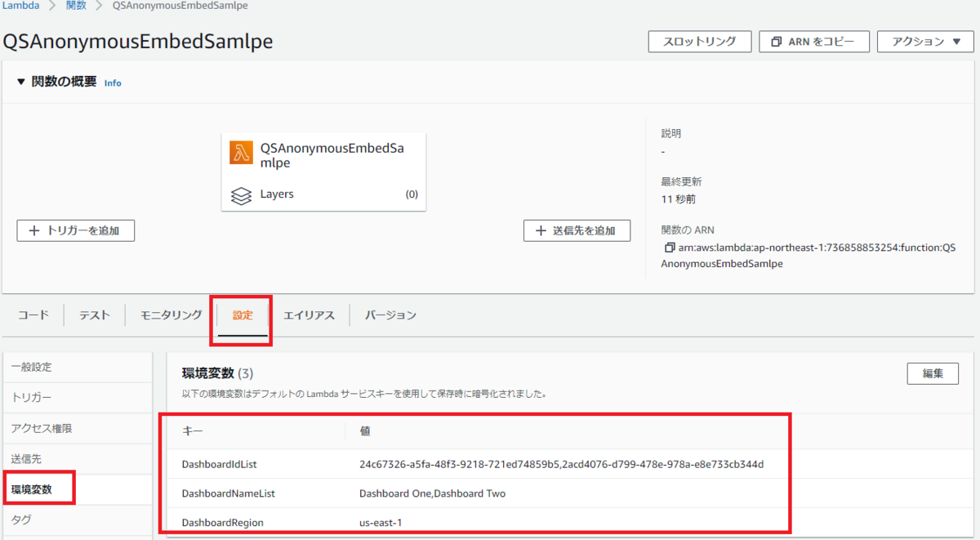980x540 pixels.
Task: Click the DashboardNameList key cell
Action: (228, 493)
